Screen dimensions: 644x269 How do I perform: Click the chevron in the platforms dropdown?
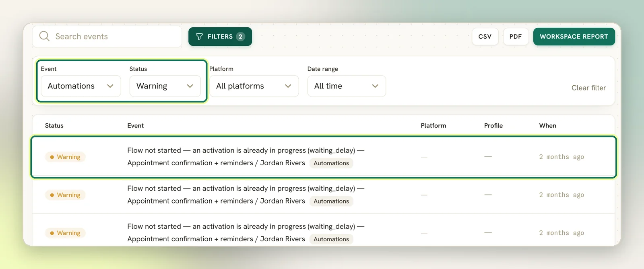click(288, 86)
